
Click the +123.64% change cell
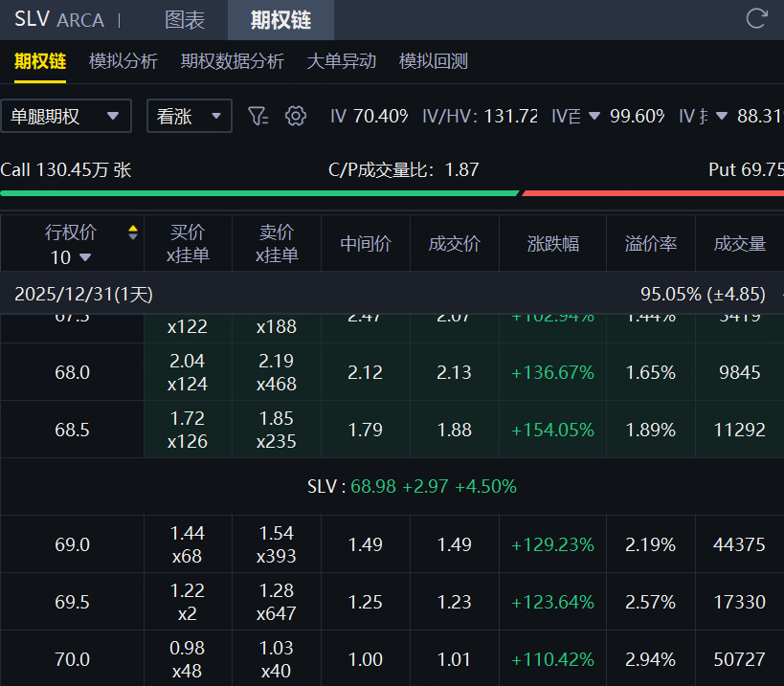pyautogui.click(x=552, y=602)
